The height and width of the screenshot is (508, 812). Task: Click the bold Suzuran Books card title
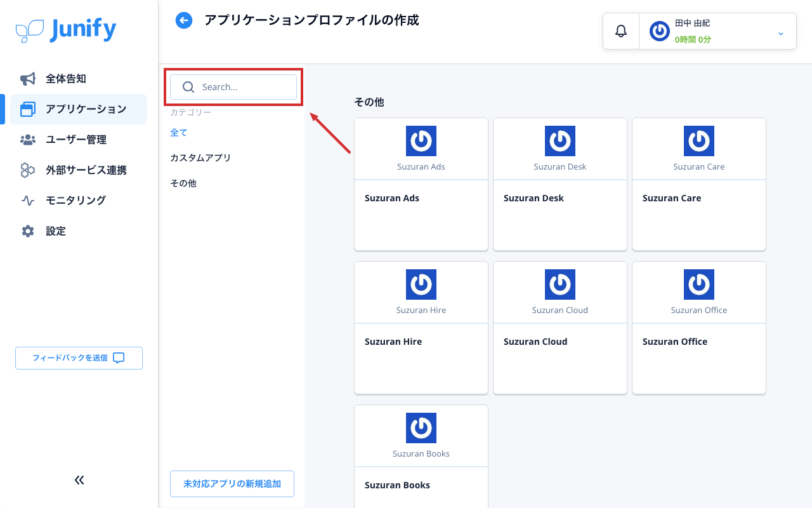(397, 485)
